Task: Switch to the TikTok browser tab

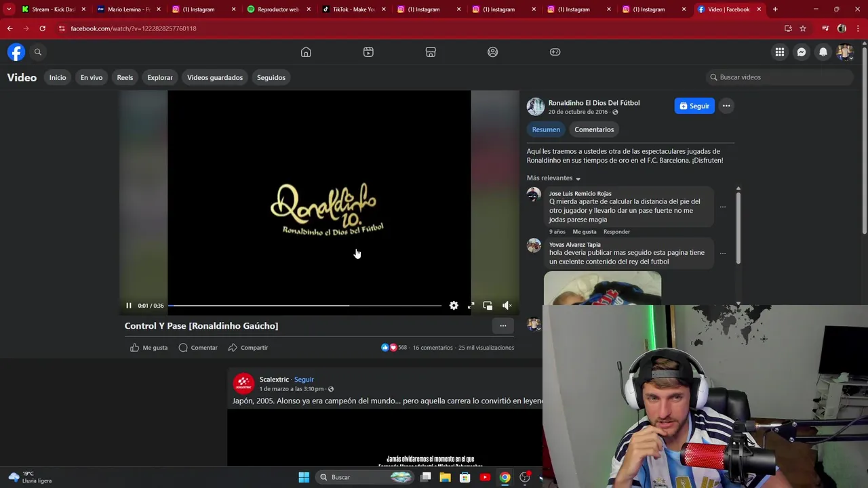Action: (353, 9)
